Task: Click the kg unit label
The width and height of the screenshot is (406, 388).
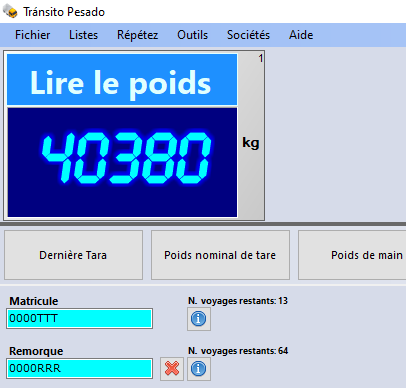Action: tap(251, 143)
